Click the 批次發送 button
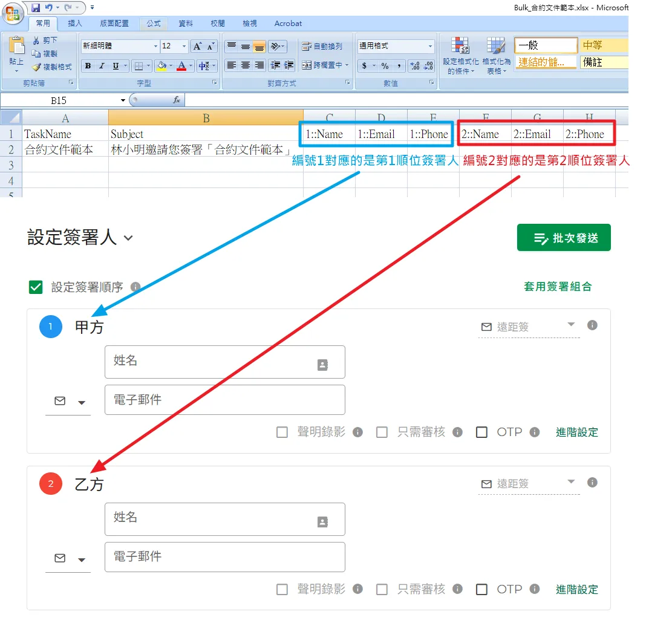 coord(564,238)
